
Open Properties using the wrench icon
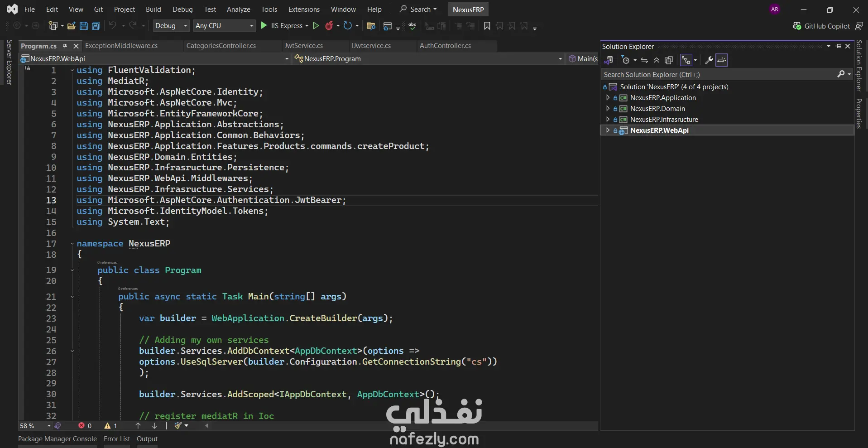point(709,60)
